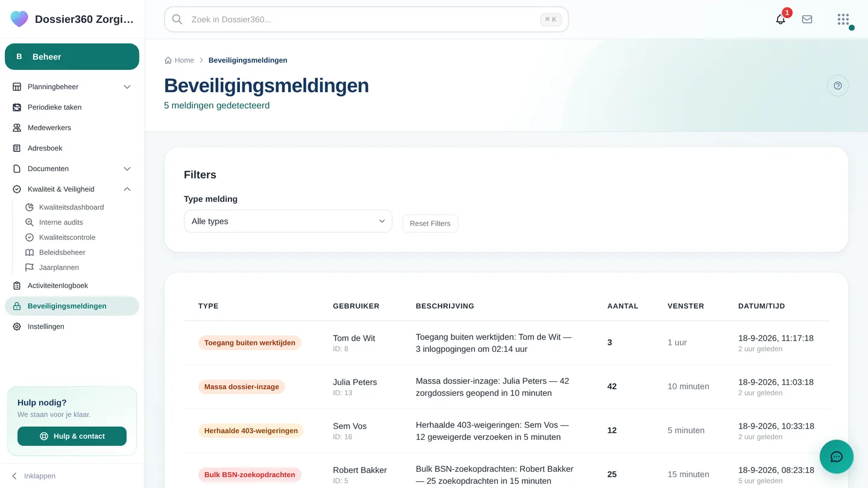The height and width of the screenshot is (488, 868).
Task: Click the Kwaliteit & Veiligheid check icon
Action: [x=17, y=189]
